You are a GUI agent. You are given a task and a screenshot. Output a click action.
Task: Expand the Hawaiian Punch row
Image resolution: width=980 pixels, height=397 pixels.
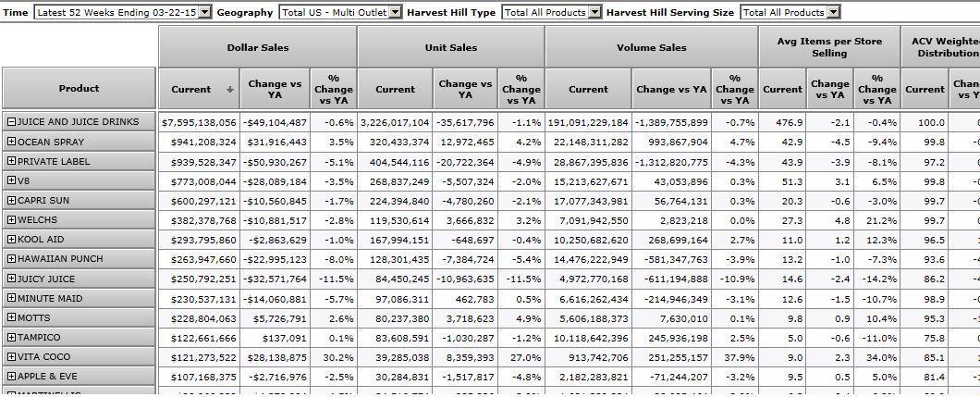11,259
